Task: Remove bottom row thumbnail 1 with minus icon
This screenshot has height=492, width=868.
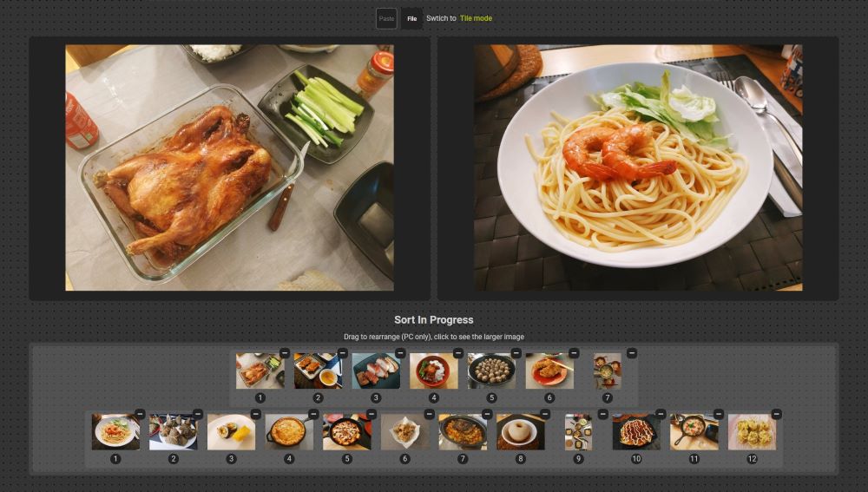Action: tap(140, 414)
